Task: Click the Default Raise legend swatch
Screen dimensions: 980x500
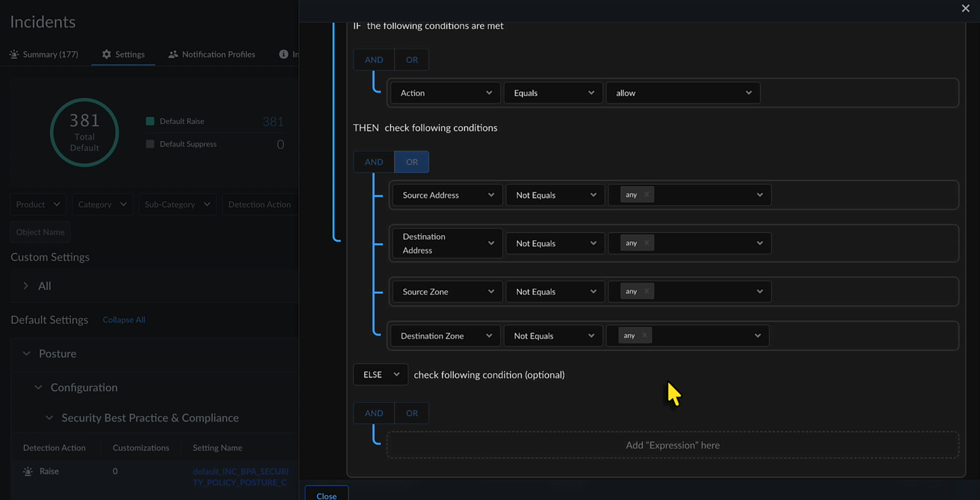Action: tap(150, 121)
